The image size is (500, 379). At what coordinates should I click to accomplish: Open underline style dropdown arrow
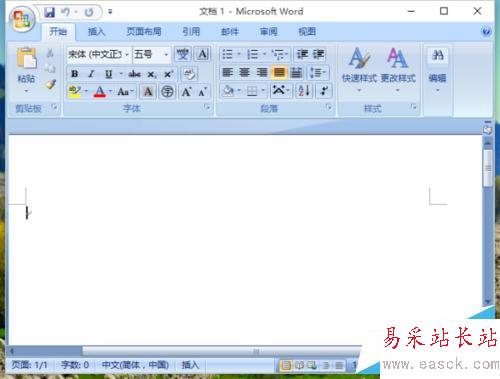tap(121, 74)
